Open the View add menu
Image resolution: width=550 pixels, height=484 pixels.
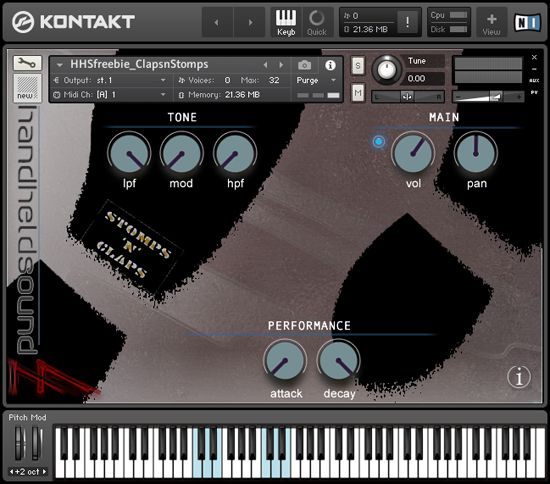[491, 23]
